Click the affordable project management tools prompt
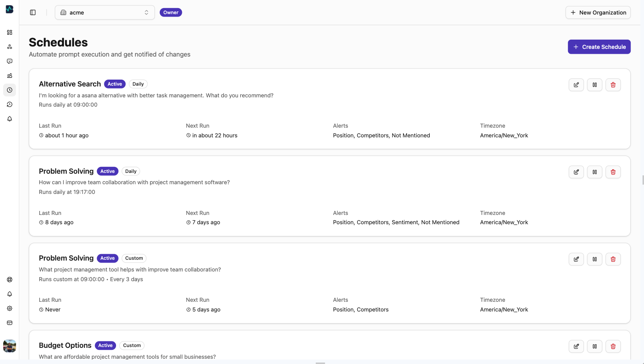The width and height of the screenshot is (644, 364). pos(127,357)
